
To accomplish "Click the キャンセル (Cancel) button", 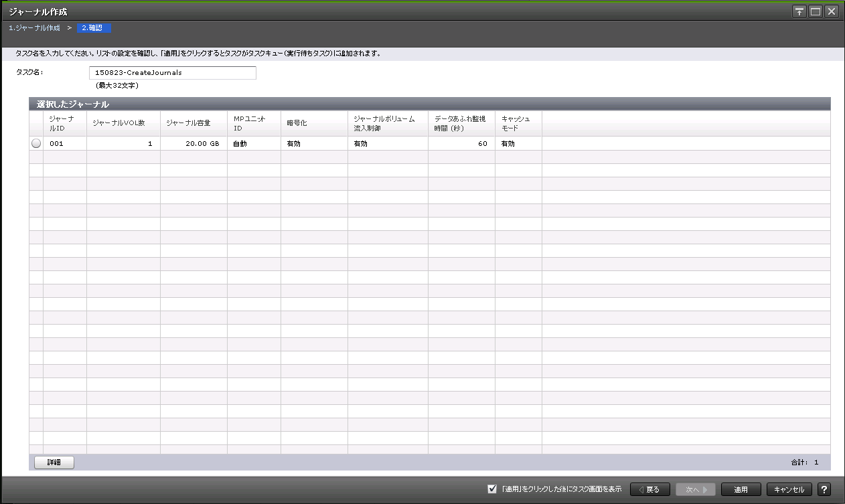I will pyautogui.click(x=789, y=489).
